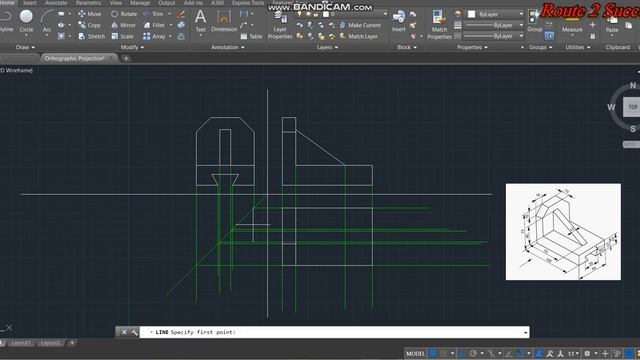Viewport: 640px width, 360px height.
Task: Close the command line with X button
Action: coord(124,332)
